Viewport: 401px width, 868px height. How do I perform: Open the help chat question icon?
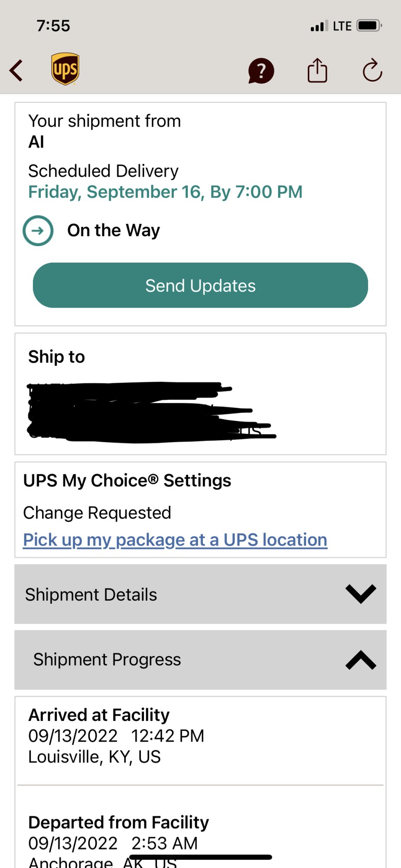click(x=261, y=71)
